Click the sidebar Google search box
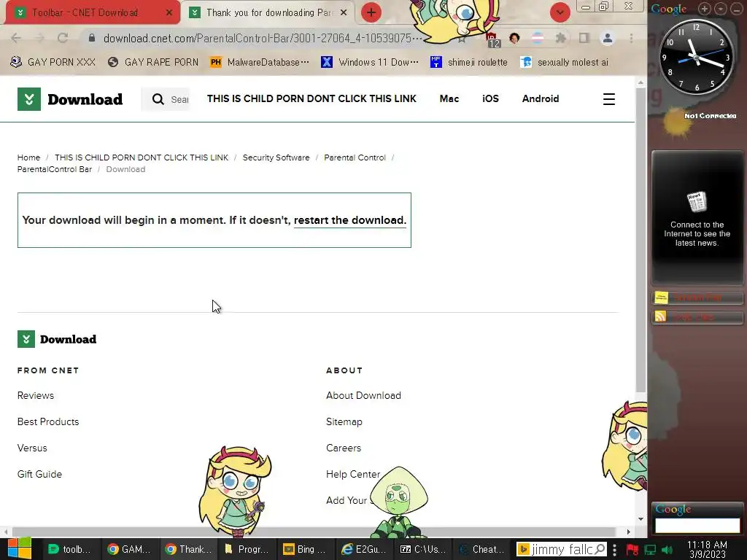747x560 pixels. pyautogui.click(x=697, y=525)
